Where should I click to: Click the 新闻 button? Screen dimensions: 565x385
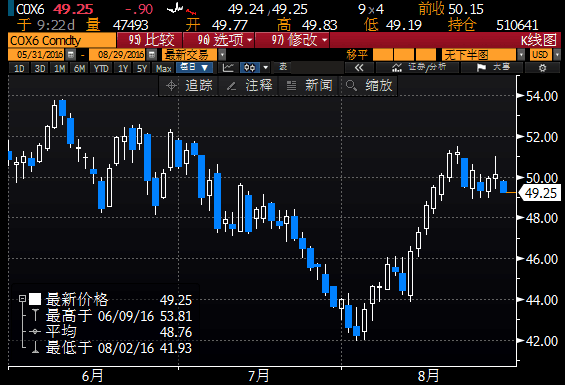(x=308, y=86)
